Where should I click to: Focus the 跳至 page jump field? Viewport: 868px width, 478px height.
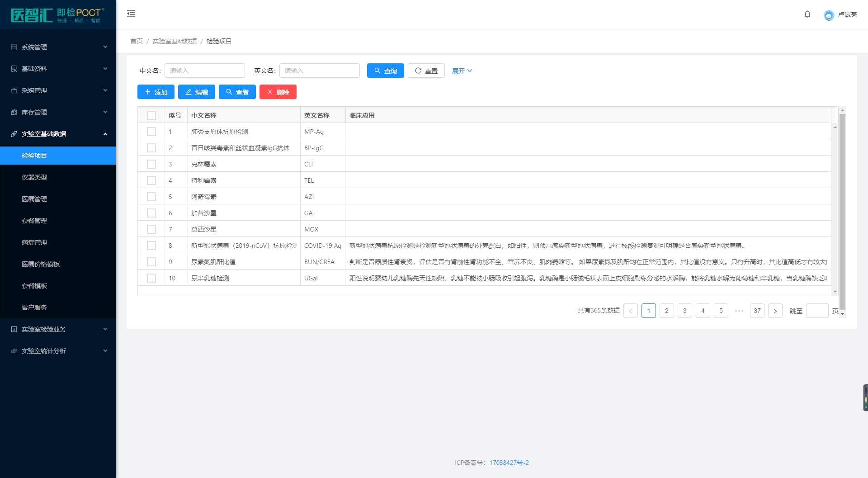pos(817,311)
